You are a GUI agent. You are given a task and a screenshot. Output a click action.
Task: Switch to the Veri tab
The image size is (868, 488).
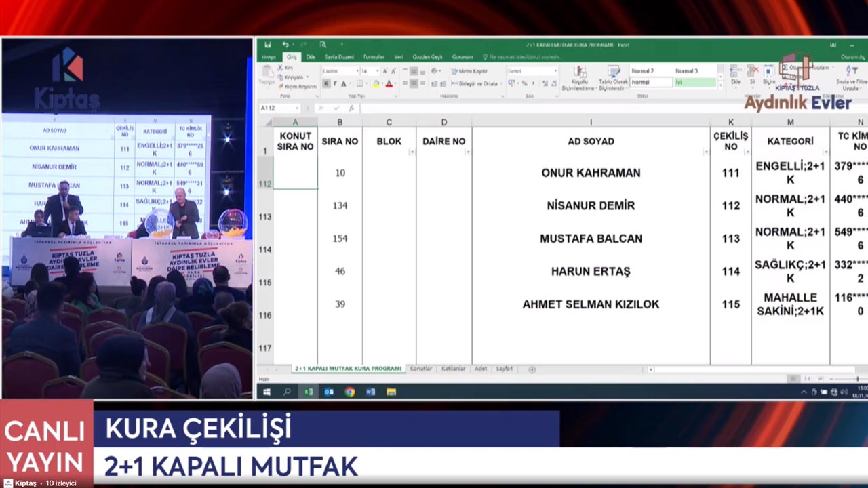click(x=399, y=57)
